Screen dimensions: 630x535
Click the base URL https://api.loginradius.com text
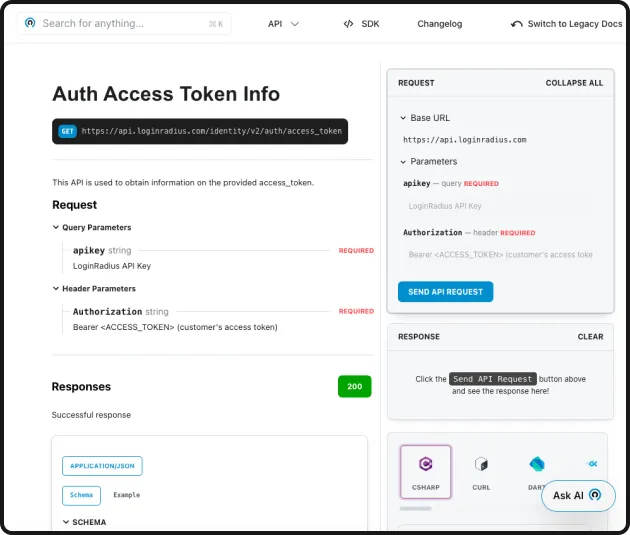click(464, 140)
